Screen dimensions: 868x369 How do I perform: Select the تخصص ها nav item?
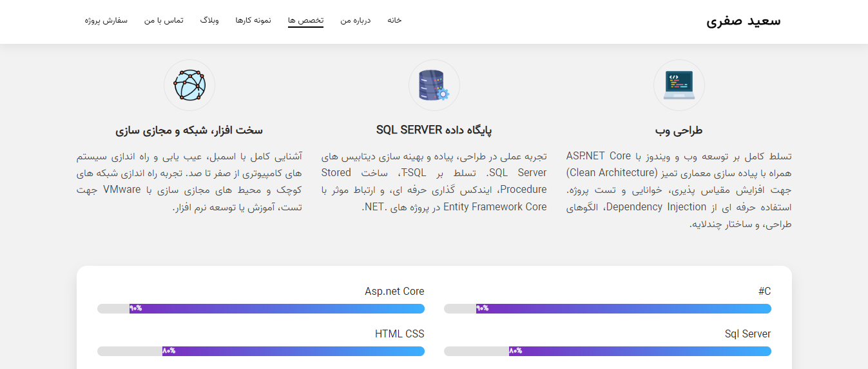point(305,21)
